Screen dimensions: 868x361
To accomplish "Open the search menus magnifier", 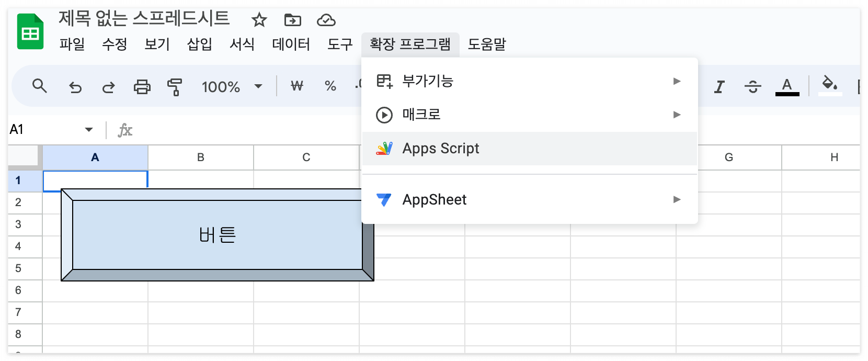I will [x=40, y=86].
